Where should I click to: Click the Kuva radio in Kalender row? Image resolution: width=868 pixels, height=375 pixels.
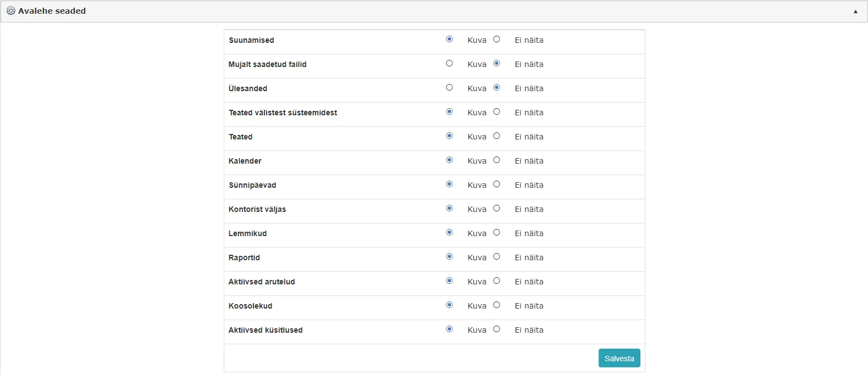pyautogui.click(x=449, y=160)
